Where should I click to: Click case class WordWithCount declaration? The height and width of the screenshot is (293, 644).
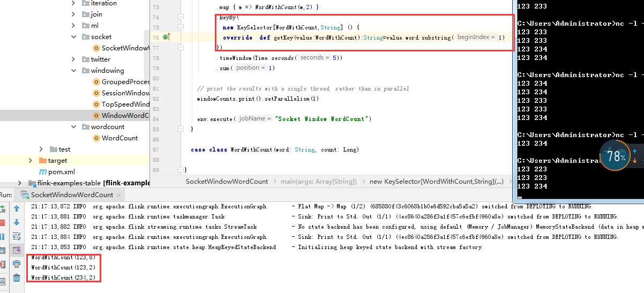click(275, 149)
